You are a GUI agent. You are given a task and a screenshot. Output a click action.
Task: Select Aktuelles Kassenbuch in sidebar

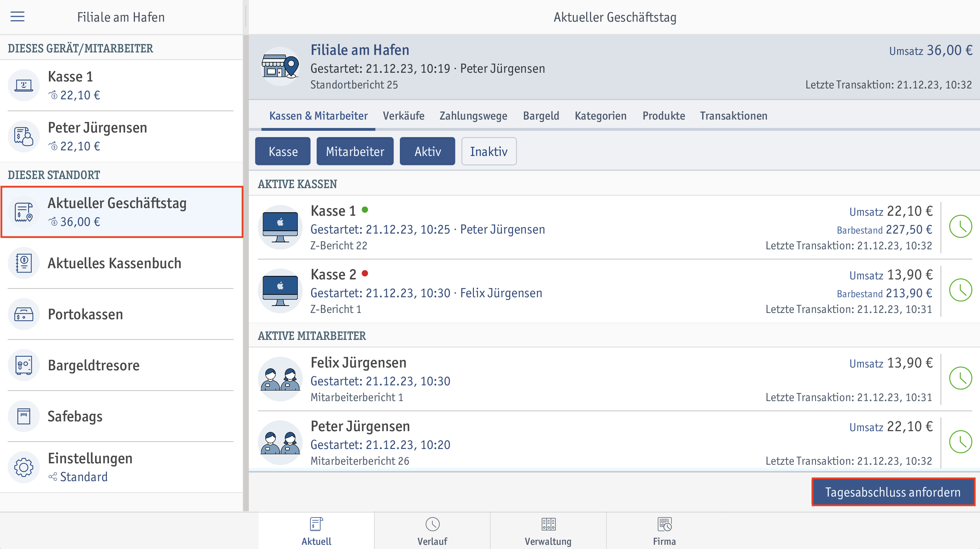point(121,263)
